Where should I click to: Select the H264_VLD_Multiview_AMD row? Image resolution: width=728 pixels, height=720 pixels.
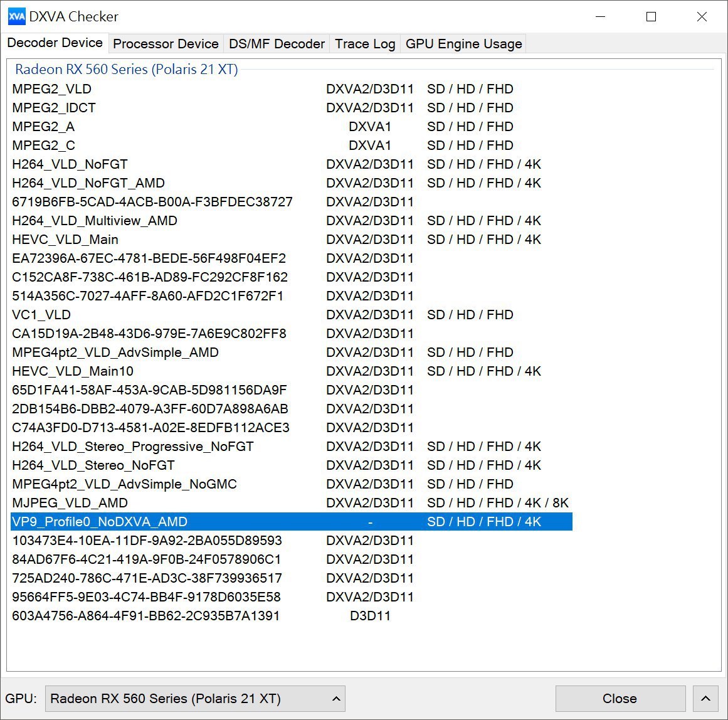tap(292, 221)
